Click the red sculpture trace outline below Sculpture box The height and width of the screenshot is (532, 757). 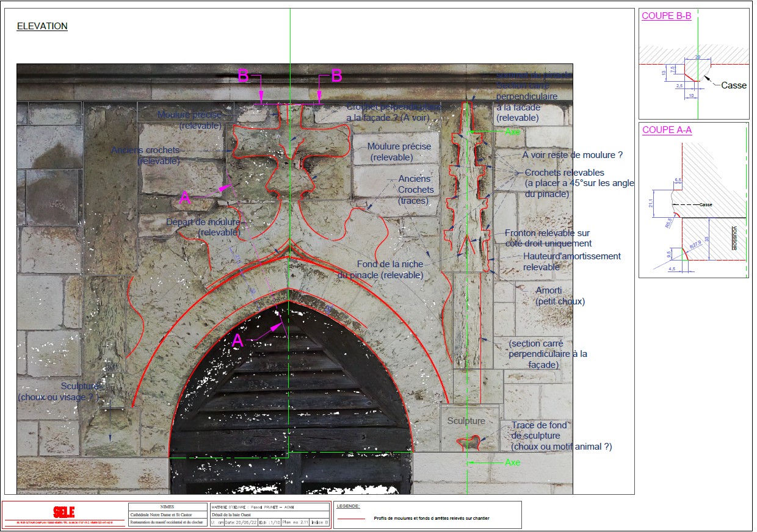pyautogui.click(x=469, y=443)
